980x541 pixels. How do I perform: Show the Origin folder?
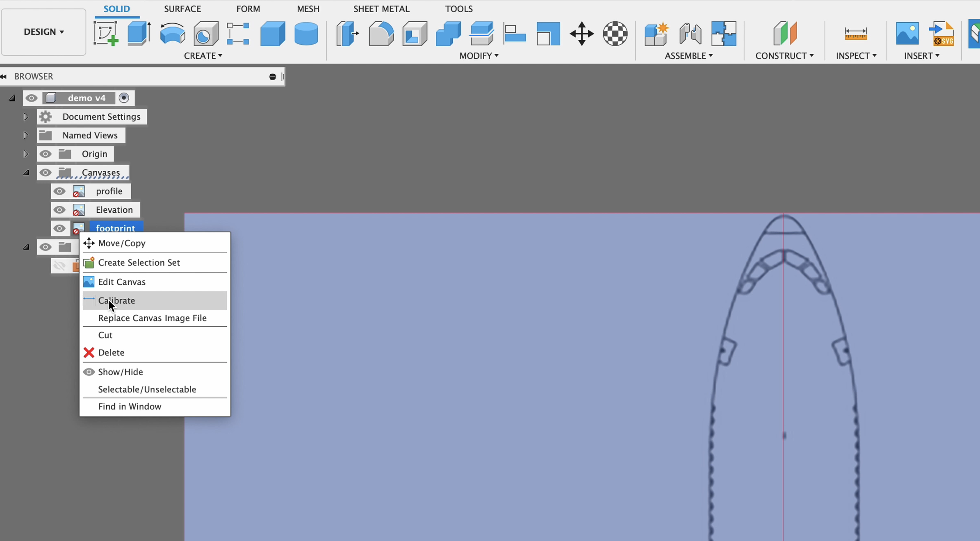pos(45,154)
